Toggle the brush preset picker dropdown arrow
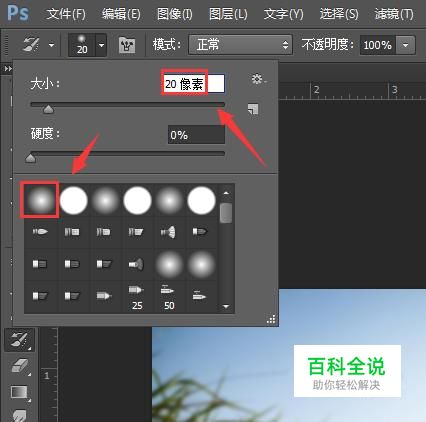 coord(101,45)
